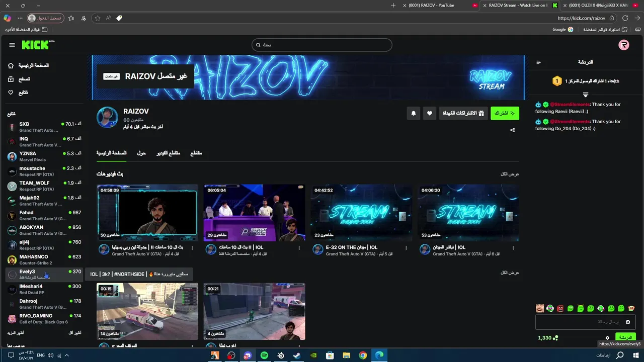Image resolution: width=644 pixels, height=362 pixels.
Task: Open MAHASNCO channel in sidebar
Action: coord(44,259)
